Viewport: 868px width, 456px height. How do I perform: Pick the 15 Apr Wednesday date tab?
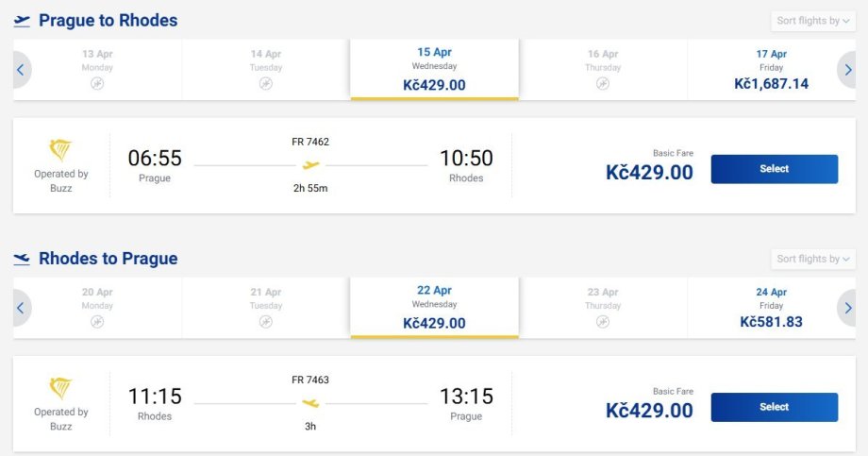[x=434, y=70]
